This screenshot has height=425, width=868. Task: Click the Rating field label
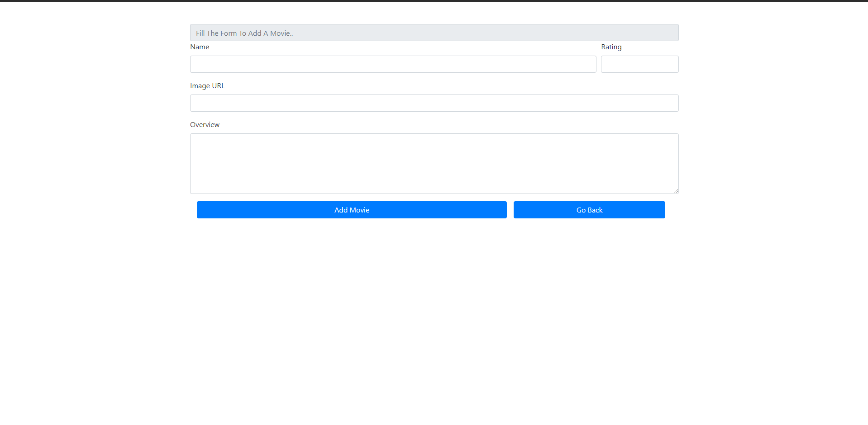[611, 47]
